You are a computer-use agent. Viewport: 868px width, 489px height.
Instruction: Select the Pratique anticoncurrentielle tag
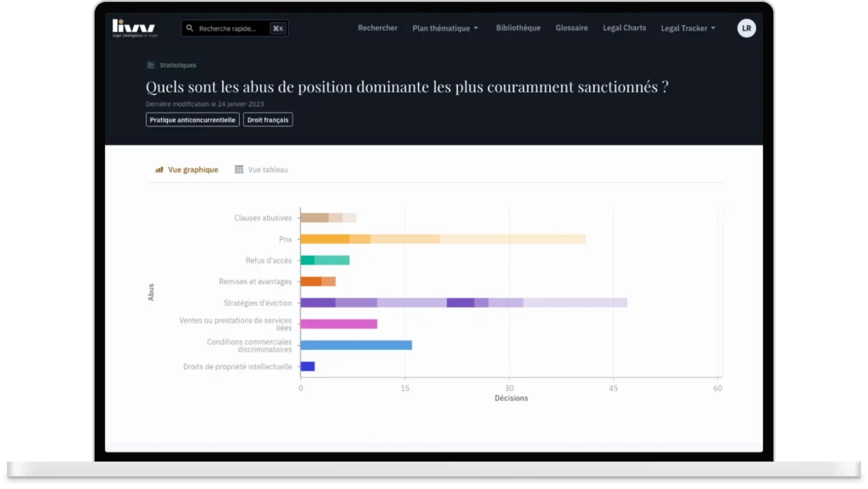click(192, 120)
